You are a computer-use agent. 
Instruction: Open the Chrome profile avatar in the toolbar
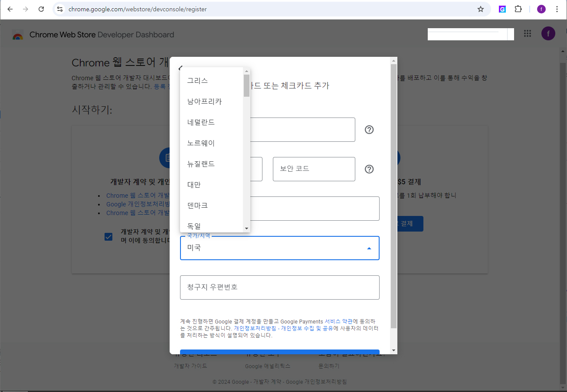(x=541, y=9)
